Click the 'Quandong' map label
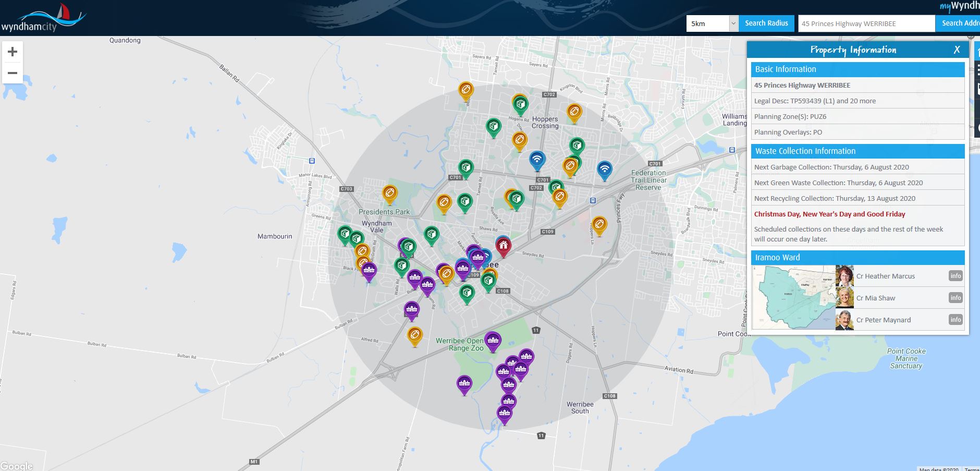Image resolution: width=980 pixels, height=471 pixels. 125,40
